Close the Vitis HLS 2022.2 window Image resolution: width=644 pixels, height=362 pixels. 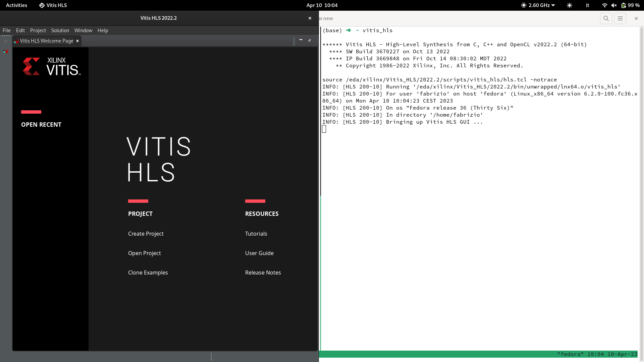click(310, 18)
